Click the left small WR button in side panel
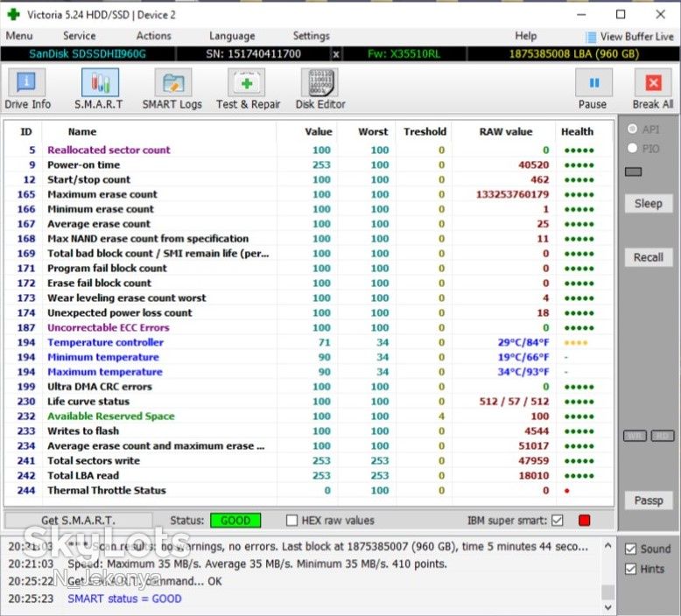The height and width of the screenshot is (616, 681). 635,436
